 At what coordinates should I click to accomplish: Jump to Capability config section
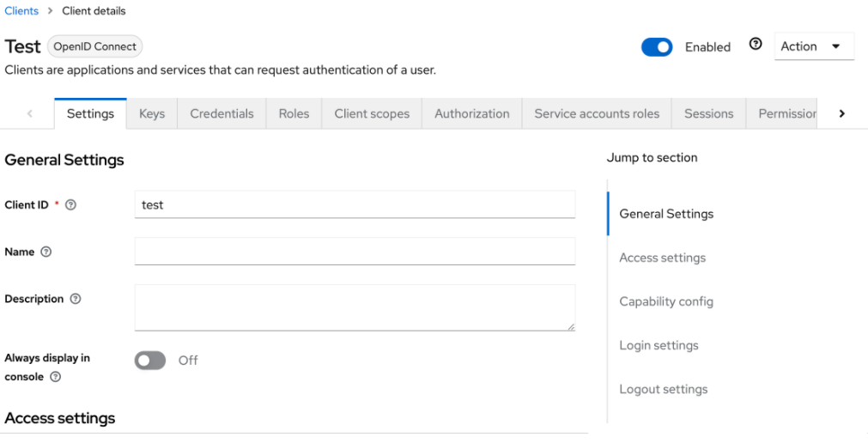coord(666,301)
